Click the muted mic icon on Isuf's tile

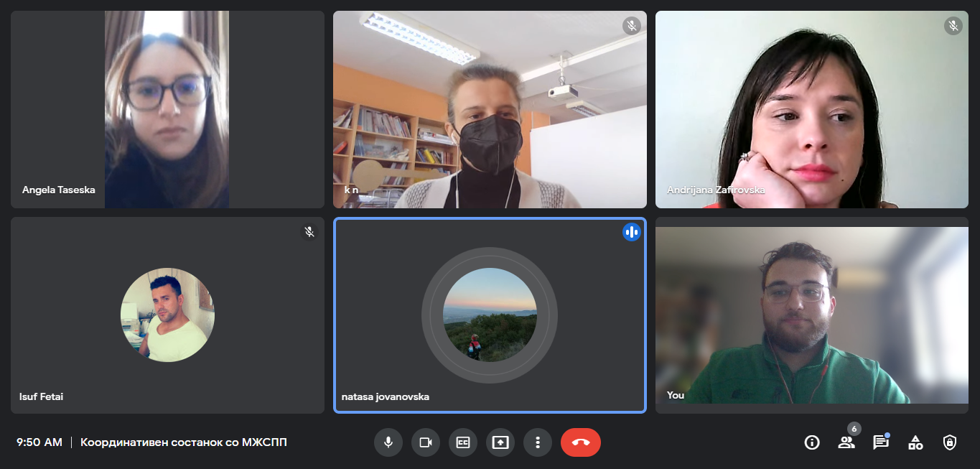pyautogui.click(x=309, y=232)
